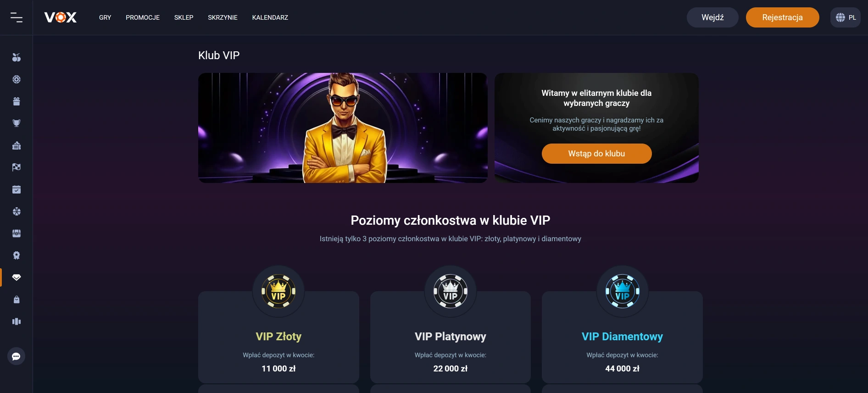Select the slots wheel icon in sidebar
The width and height of the screenshot is (868, 393).
coord(17,79)
